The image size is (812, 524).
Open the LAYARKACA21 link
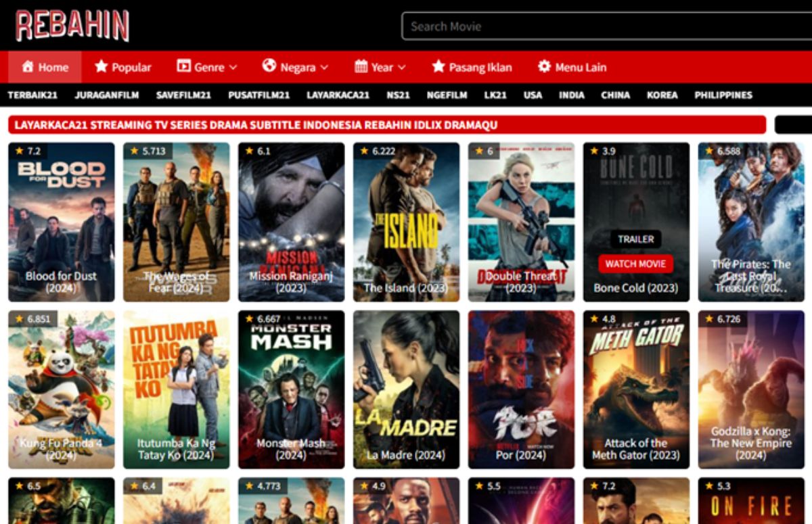tap(338, 95)
